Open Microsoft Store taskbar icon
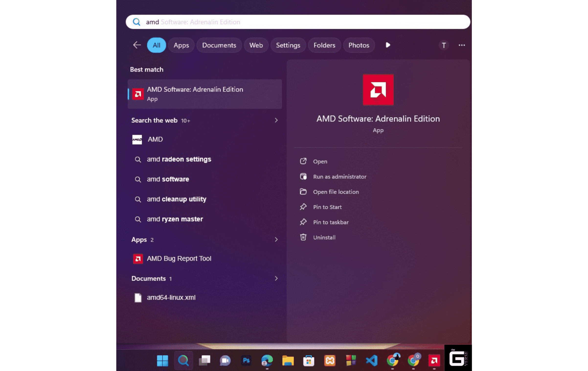The image size is (588, 371). click(x=309, y=360)
